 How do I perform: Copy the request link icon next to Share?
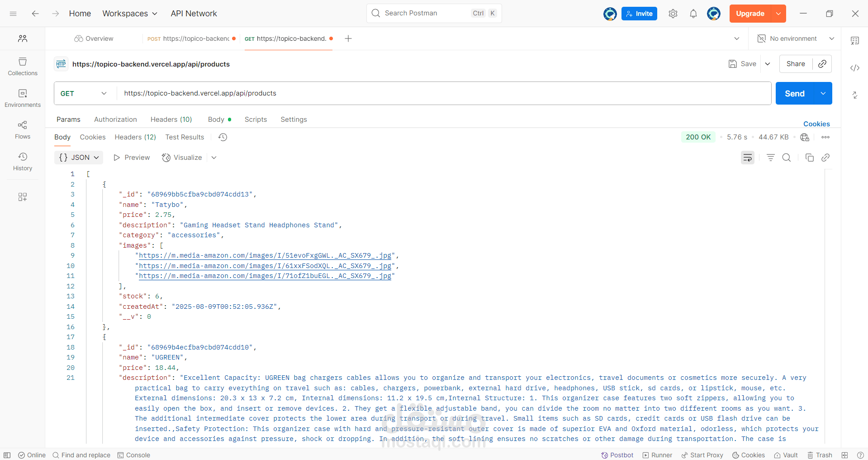pyautogui.click(x=822, y=64)
